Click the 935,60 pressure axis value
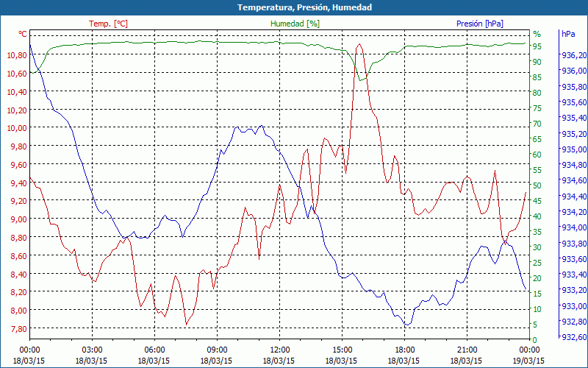This screenshot has width=588, height=368. [574, 102]
